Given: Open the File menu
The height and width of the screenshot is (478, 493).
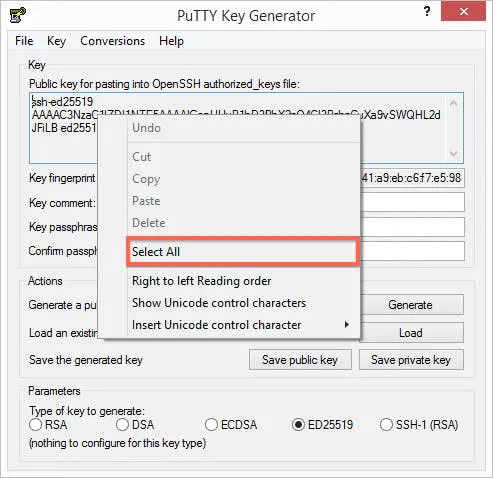Looking at the screenshot, I should pos(24,41).
